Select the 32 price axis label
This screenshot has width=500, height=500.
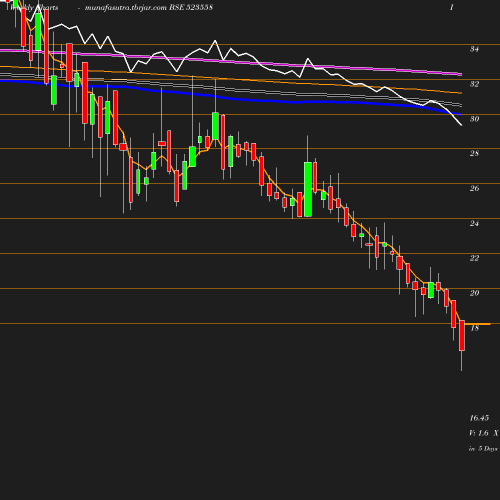(474, 84)
